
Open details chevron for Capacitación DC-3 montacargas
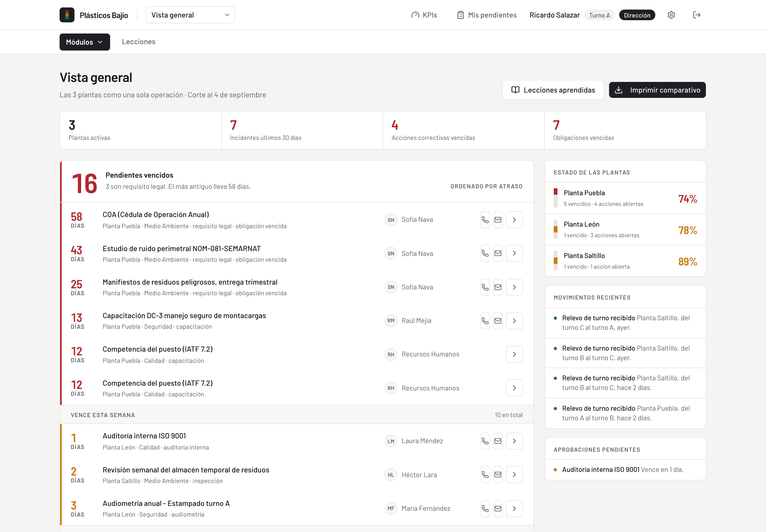pos(514,321)
